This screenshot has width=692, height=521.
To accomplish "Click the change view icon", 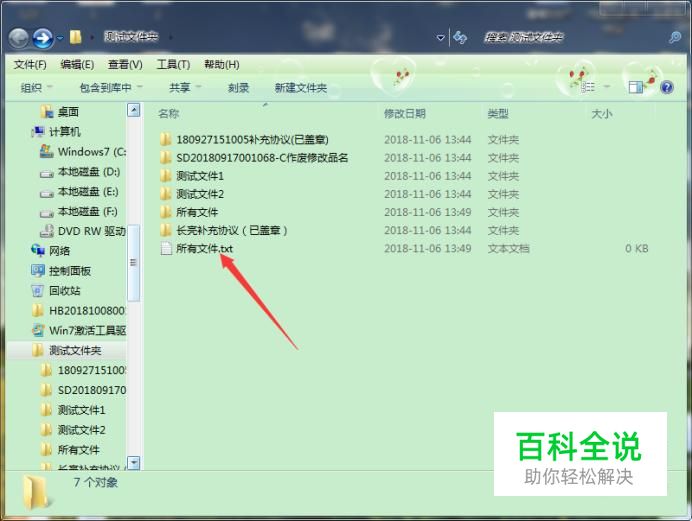I will point(588,87).
